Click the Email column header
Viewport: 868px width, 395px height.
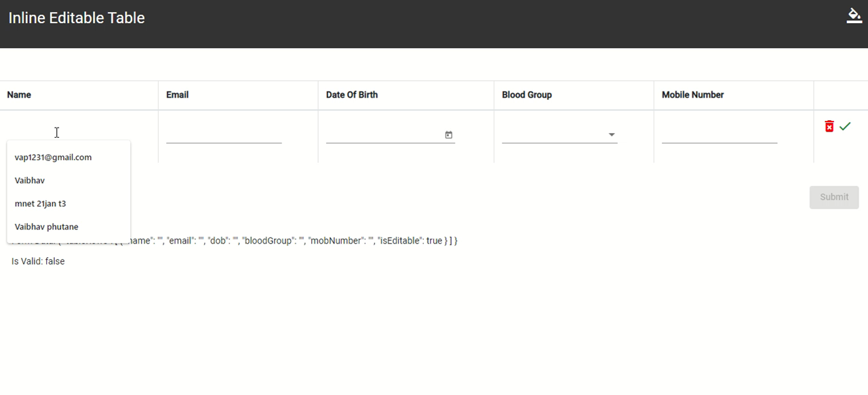pyautogui.click(x=177, y=95)
